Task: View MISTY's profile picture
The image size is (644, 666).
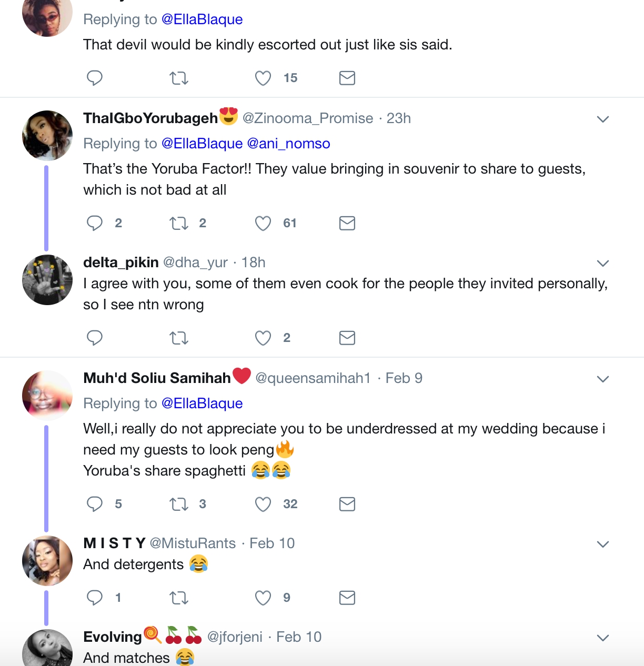Action: pyautogui.click(x=47, y=561)
